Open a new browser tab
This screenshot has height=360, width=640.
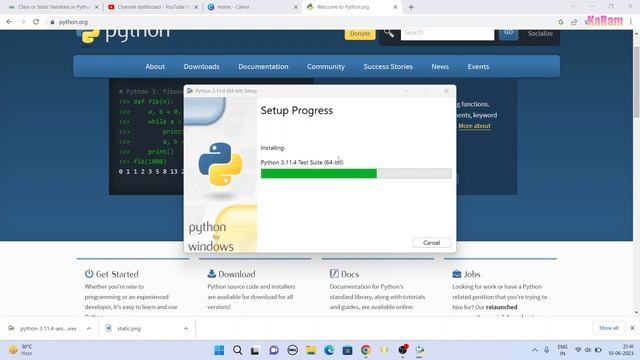(411, 7)
